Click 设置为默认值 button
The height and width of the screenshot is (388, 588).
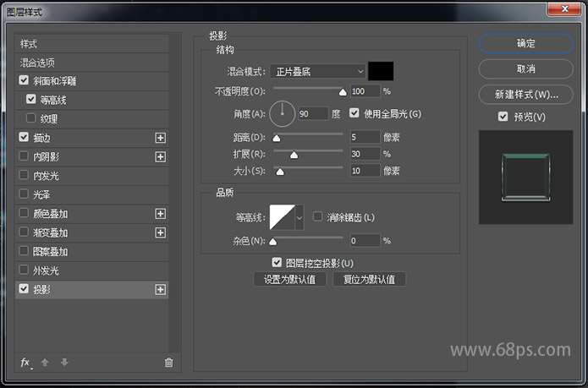pyautogui.click(x=289, y=279)
